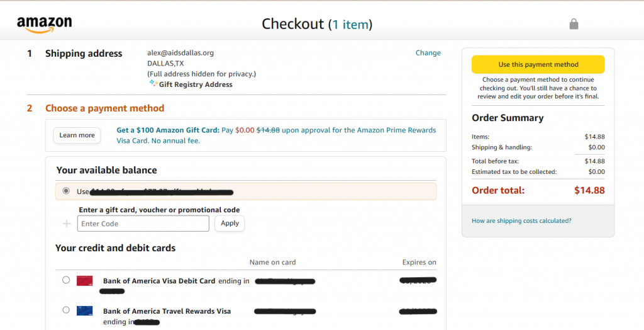Click the secure checkout padlock icon
The width and height of the screenshot is (644, 330).
[x=574, y=24]
